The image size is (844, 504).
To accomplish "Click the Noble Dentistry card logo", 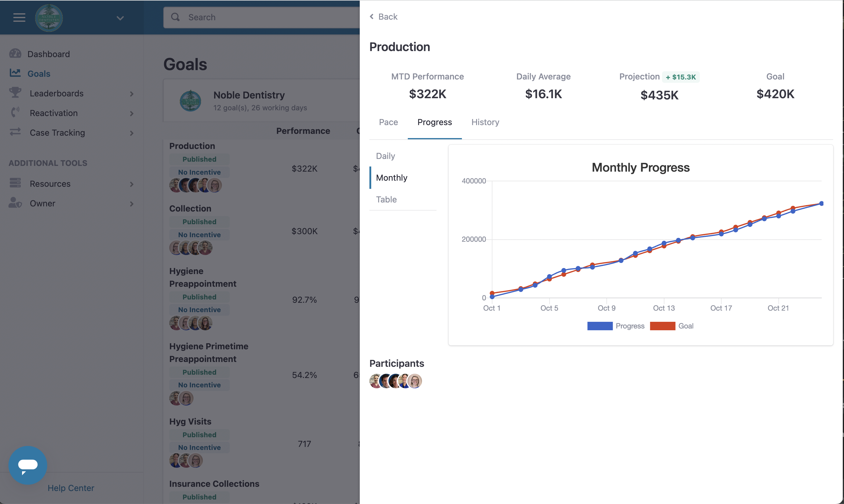I will (190, 101).
